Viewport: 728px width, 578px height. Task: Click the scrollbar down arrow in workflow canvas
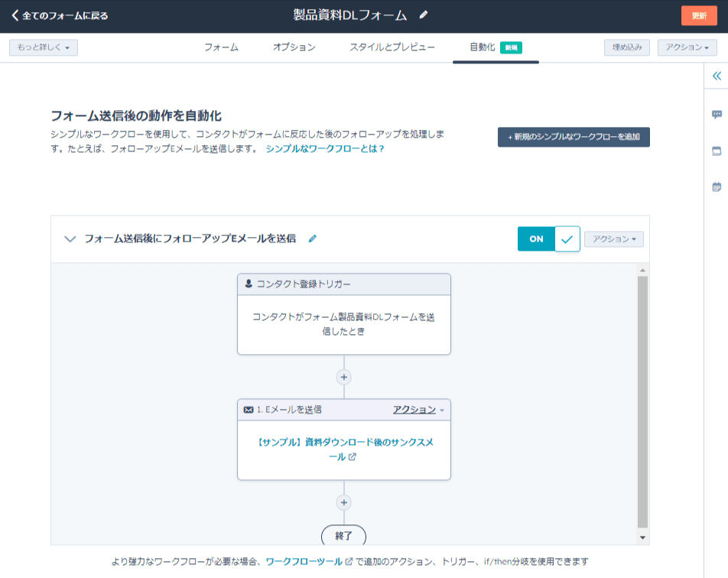(x=642, y=537)
